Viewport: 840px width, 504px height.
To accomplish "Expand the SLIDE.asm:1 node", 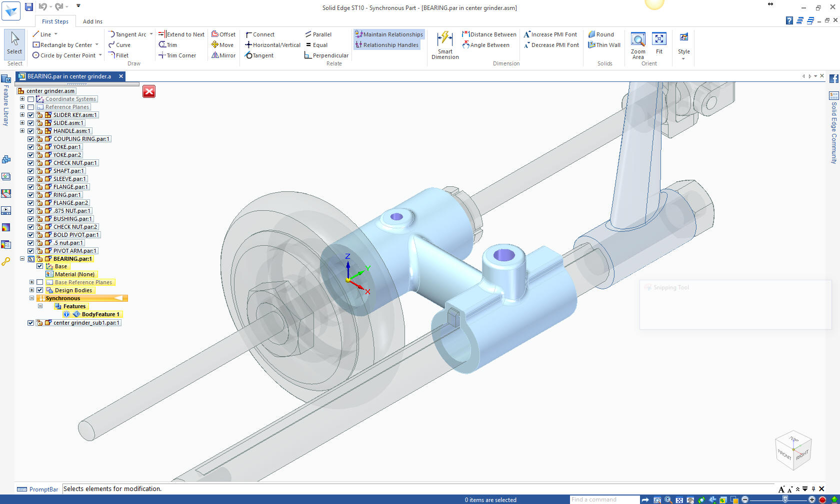I will pyautogui.click(x=22, y=123).
